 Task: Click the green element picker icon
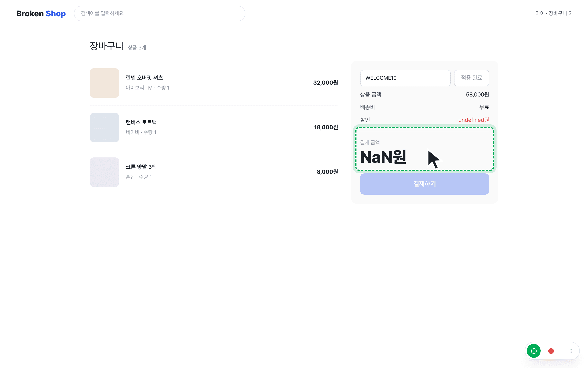click(533, 351)
